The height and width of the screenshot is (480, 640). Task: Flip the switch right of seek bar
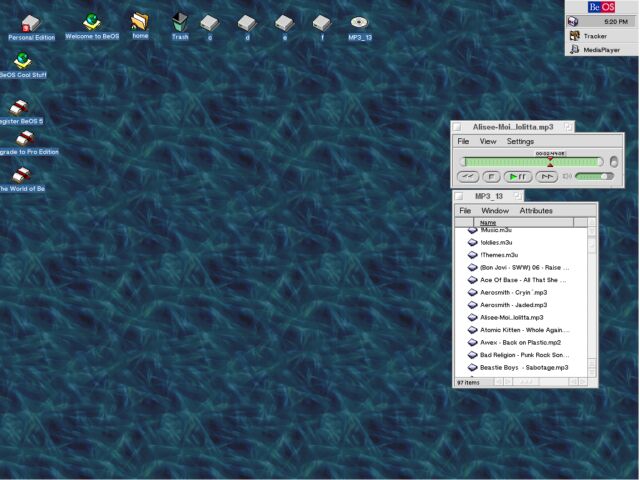[x=613, y=162]
